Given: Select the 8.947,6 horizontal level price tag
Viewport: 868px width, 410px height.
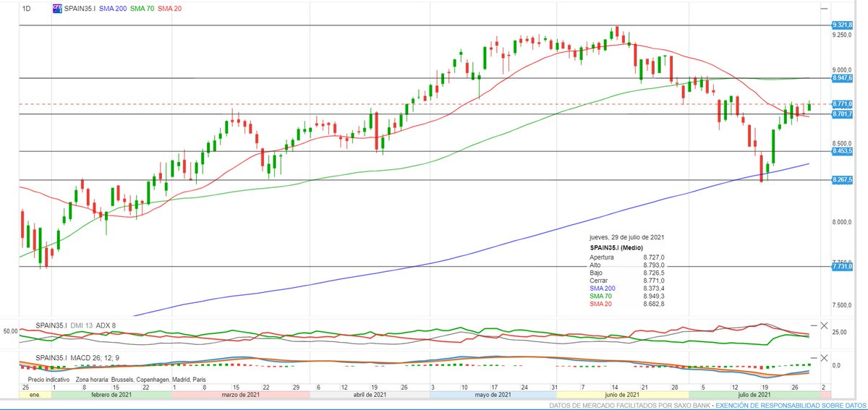Looking at the screenshot, I should coord(843,77).
